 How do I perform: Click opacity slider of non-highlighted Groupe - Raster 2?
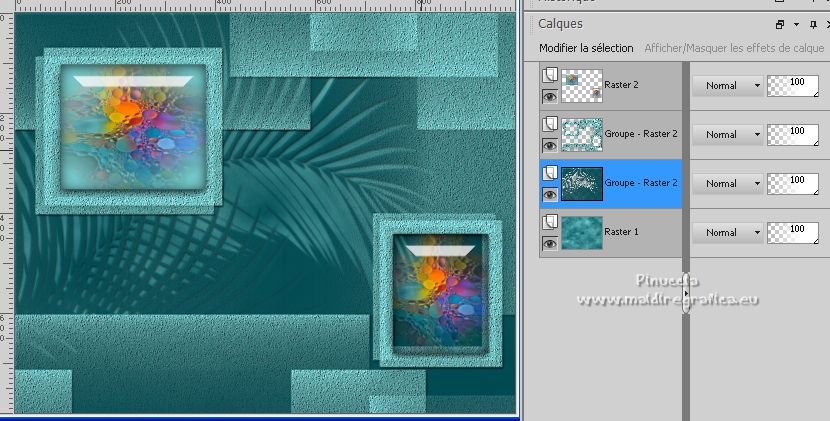tap(793, 135)
